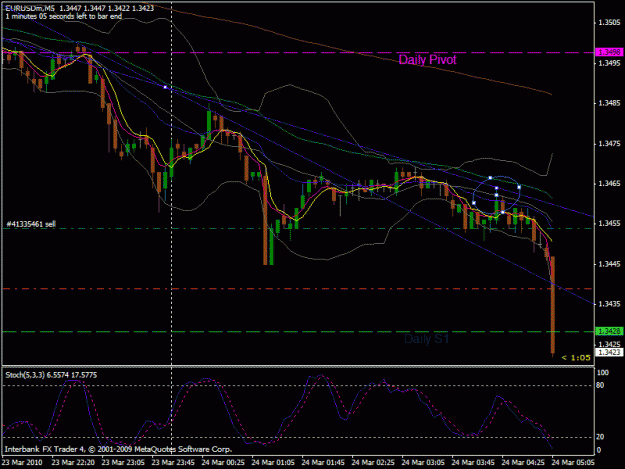Click the 1.3445 price scale value
This screenshot has height=469, width=625.
click(x=609, y=264)
